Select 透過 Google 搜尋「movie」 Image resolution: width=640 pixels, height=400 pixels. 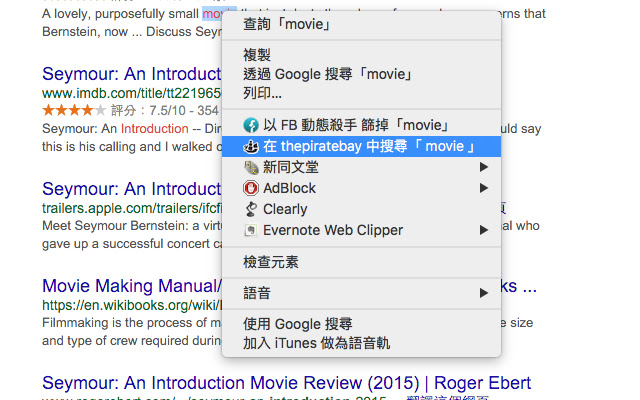328,75
